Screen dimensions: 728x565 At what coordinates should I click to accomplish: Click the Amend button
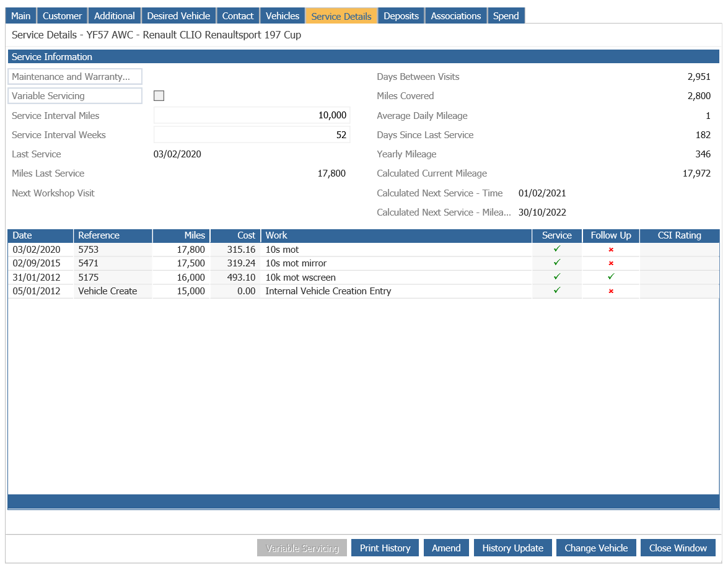(x=446, y=548)
